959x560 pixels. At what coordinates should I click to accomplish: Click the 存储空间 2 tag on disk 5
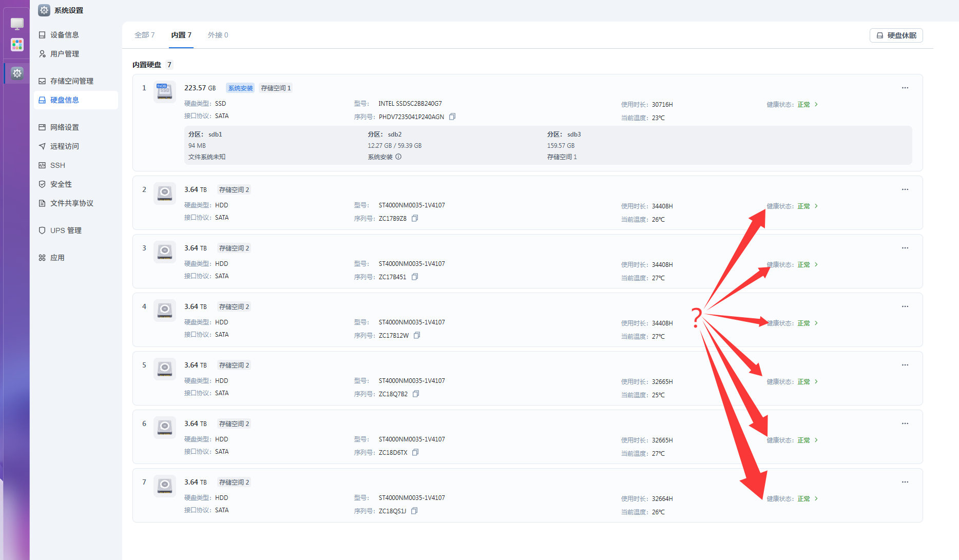[x=234, y=365]
